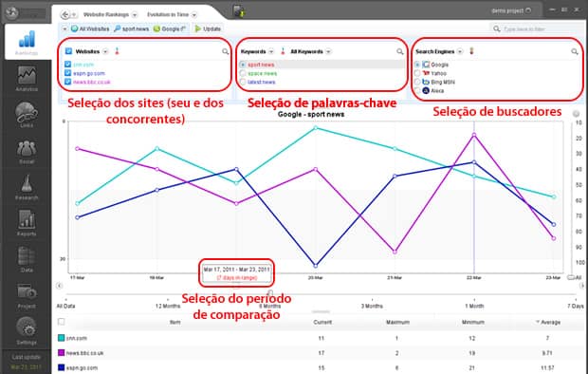Select the latest news keyword radio button

(x=243, y=82)
